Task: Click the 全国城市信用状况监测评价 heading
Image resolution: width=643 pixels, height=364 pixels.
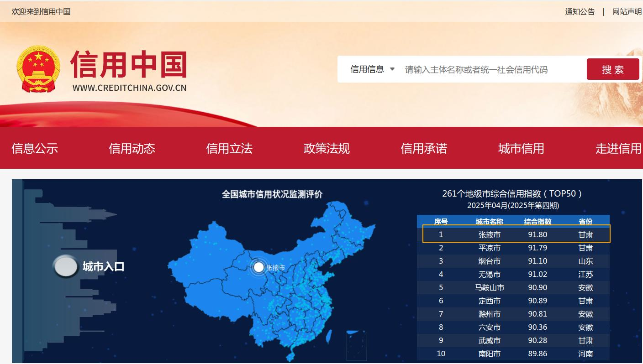Action: coord(272,194)
